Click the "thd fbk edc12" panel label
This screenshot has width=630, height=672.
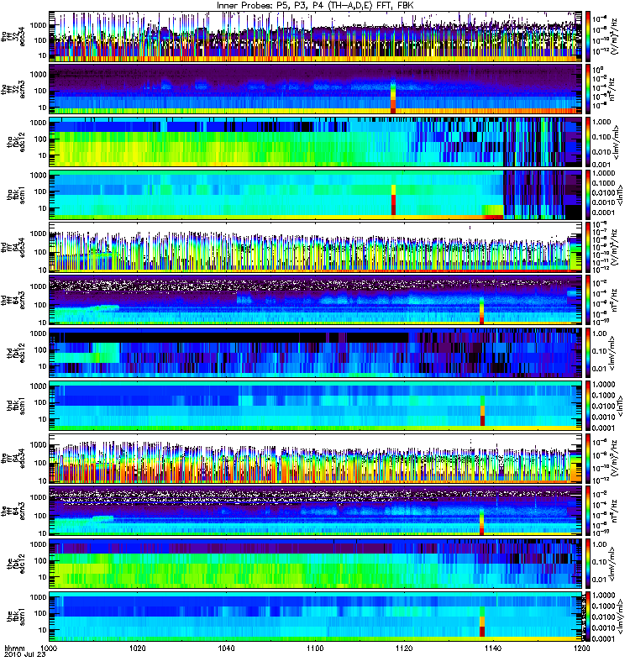(16, 353)
